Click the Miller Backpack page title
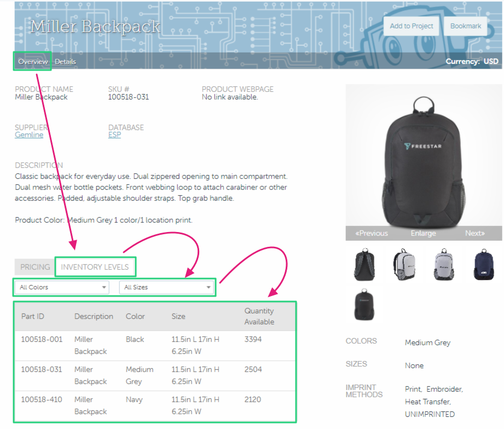Image resolution: width=504 pixels, height=429 pixels. (95, 26)
